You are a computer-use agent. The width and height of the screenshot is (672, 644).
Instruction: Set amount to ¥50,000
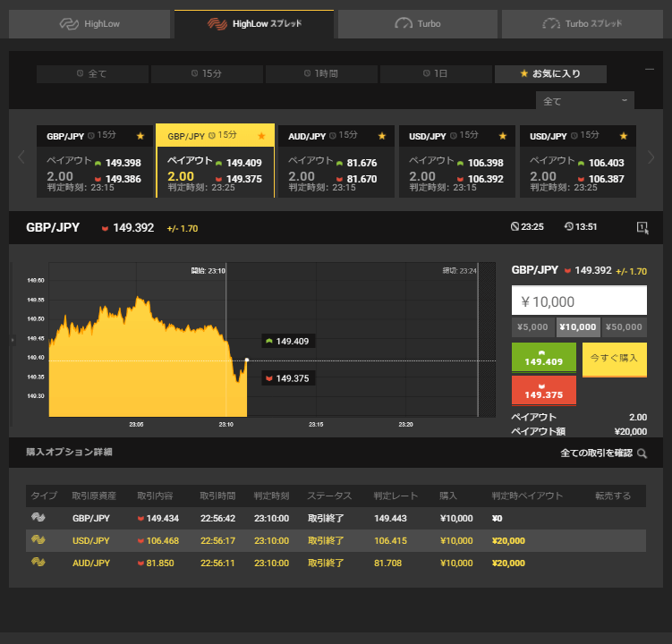(x=624, y=327)
